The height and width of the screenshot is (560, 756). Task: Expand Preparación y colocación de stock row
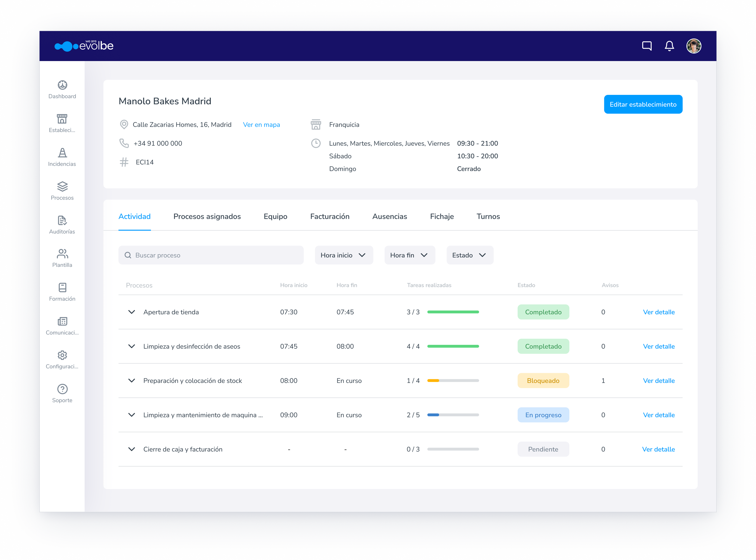pyautogui.click(x=132, y=380)
